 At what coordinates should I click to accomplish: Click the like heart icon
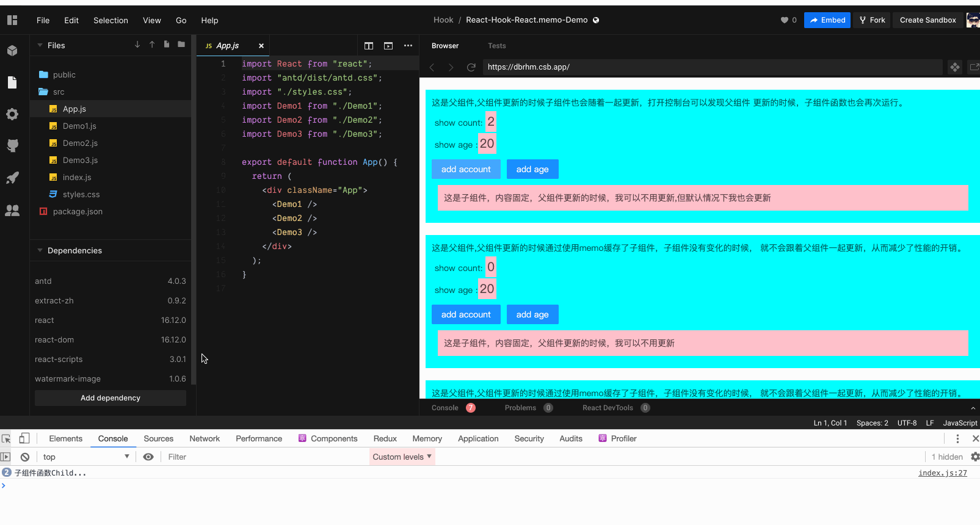[784, 20]
